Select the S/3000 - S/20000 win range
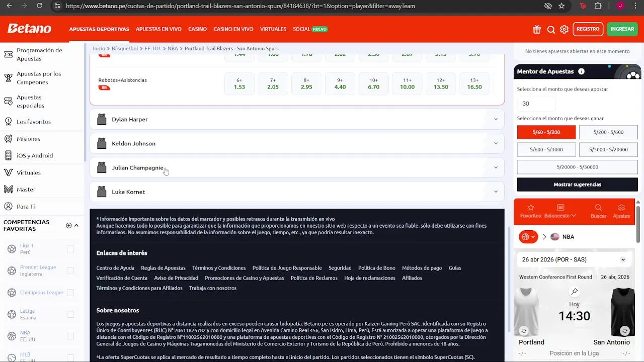Viewport: 644px width, 362px height. (x=608, y=149)
